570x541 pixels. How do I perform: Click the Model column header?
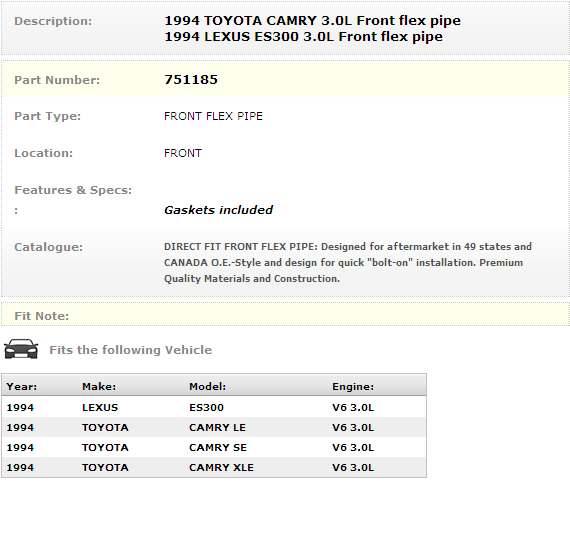coord(208,386)
